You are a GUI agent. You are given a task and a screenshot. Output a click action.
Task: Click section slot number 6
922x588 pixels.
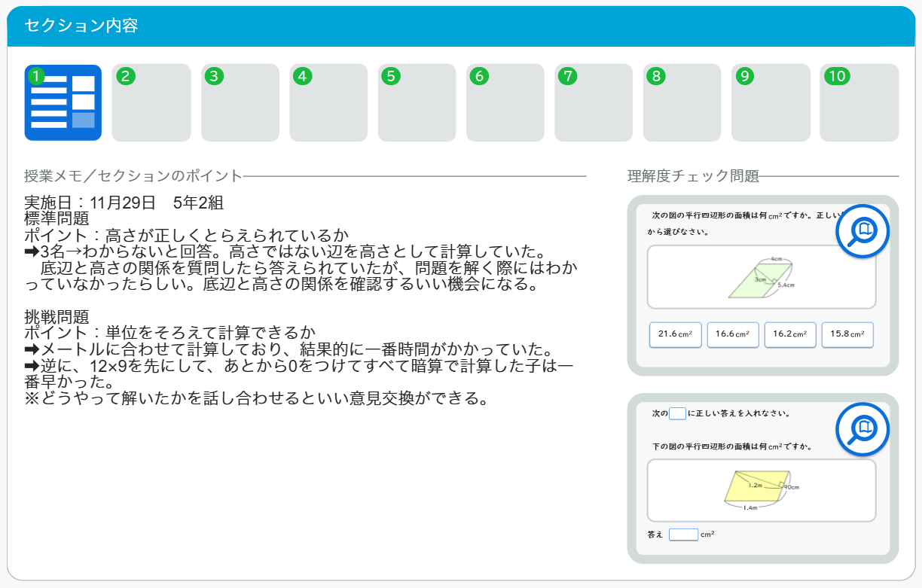(x=505, y=102)
